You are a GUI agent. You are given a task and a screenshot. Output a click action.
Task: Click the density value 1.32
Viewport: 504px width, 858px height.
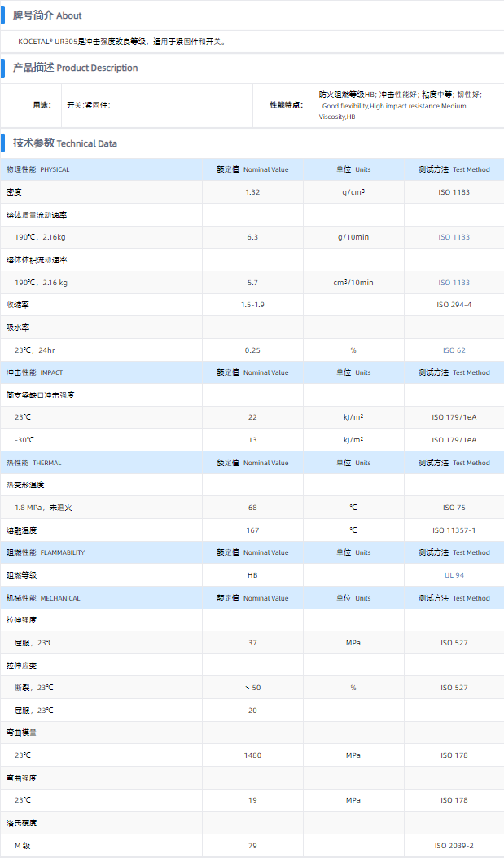coord(252,192)
